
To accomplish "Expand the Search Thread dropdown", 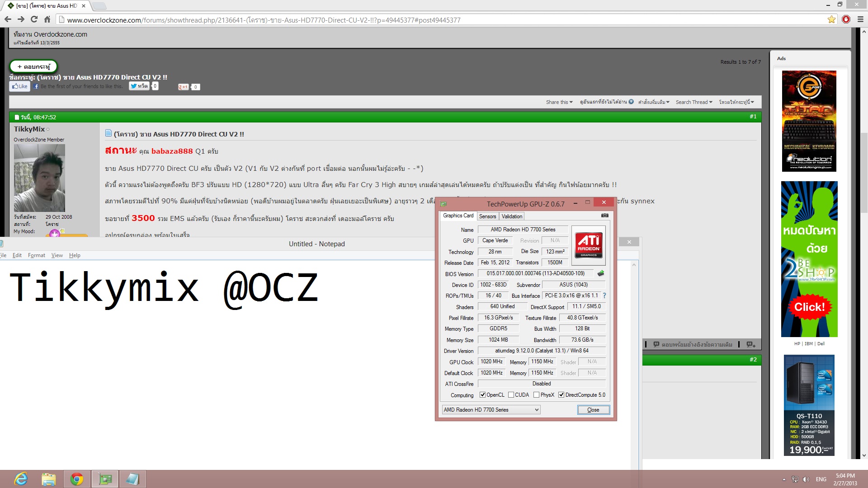I will tap(693, 102).
